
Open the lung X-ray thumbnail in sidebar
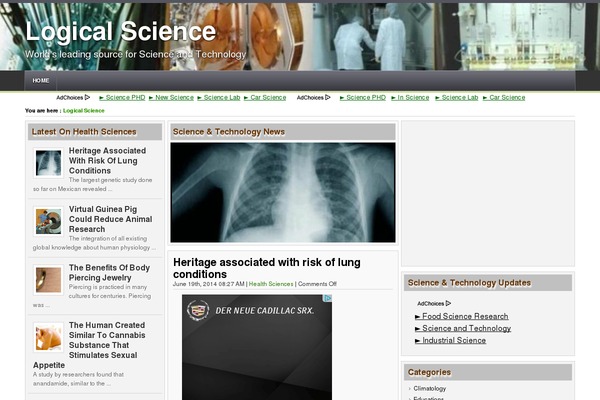tap(48, 163)
